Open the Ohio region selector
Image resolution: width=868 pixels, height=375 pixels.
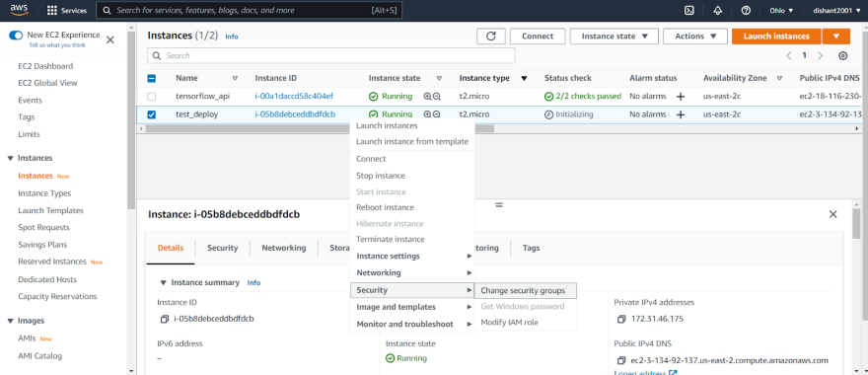(781, 11)
